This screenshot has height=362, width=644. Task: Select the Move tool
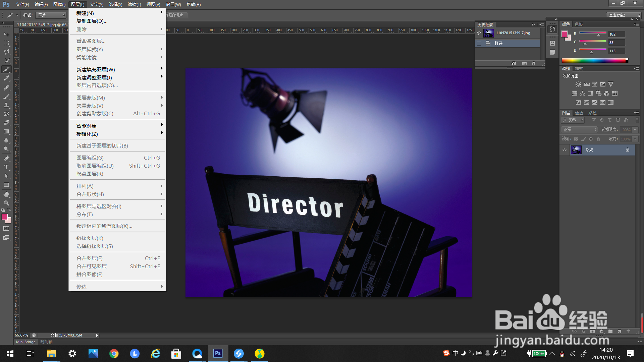6,35
